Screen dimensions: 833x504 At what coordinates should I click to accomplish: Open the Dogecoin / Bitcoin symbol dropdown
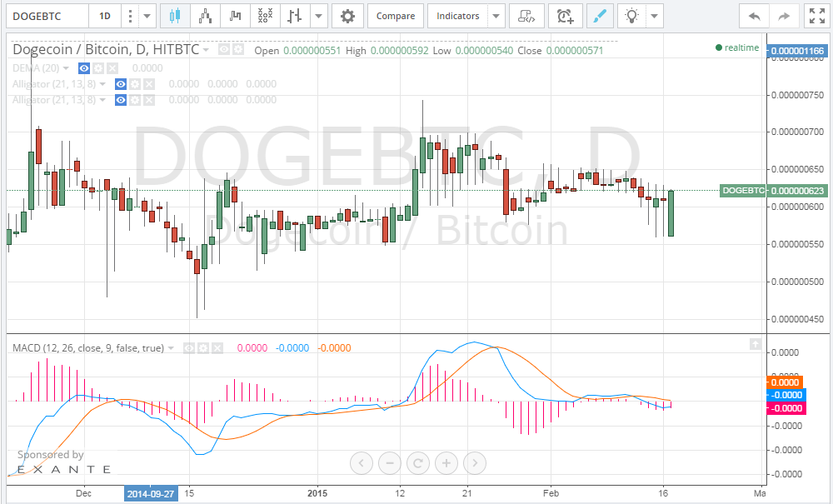coord(206,49)
